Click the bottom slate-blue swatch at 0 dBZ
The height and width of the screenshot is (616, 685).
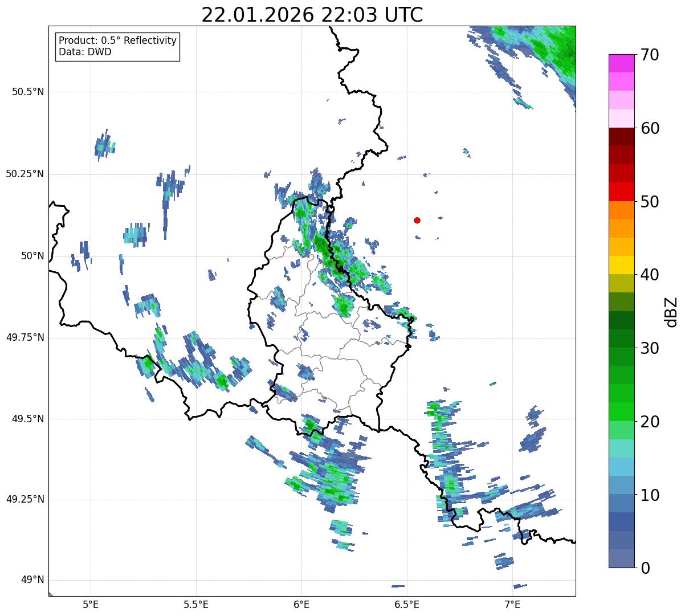point(622,558)
